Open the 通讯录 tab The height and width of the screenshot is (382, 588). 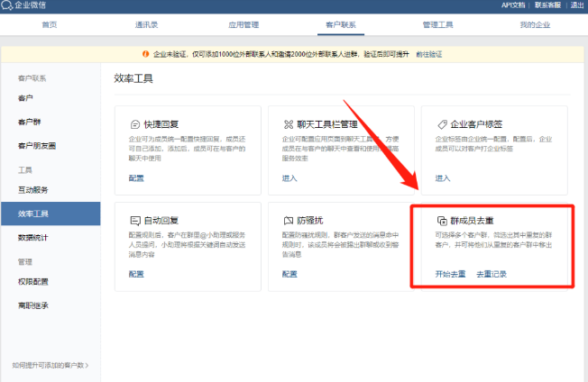pos(147,25)
